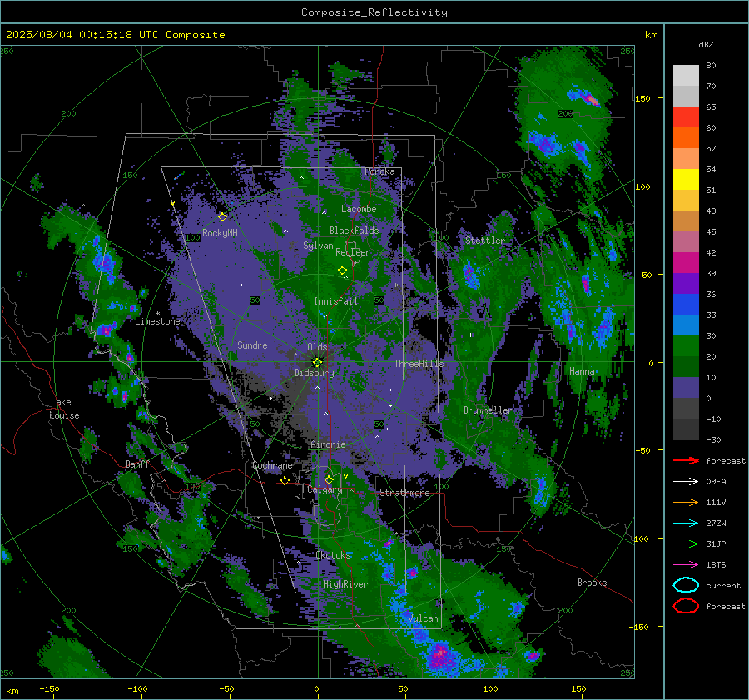The width and height of the screenshot is (749, 700).
Task: Click the 18TS legend text
Action: click(x=716, y=565)
